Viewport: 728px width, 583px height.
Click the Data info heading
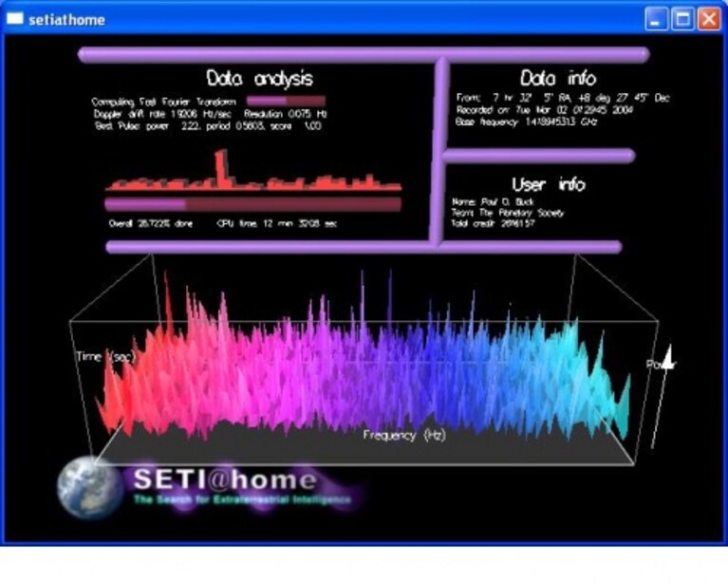pos(557,78)
